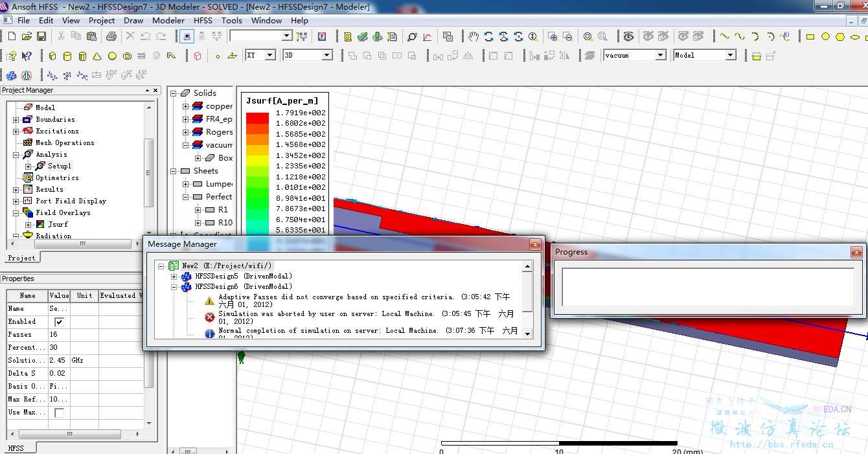Select the Pan hand tool

474,36
